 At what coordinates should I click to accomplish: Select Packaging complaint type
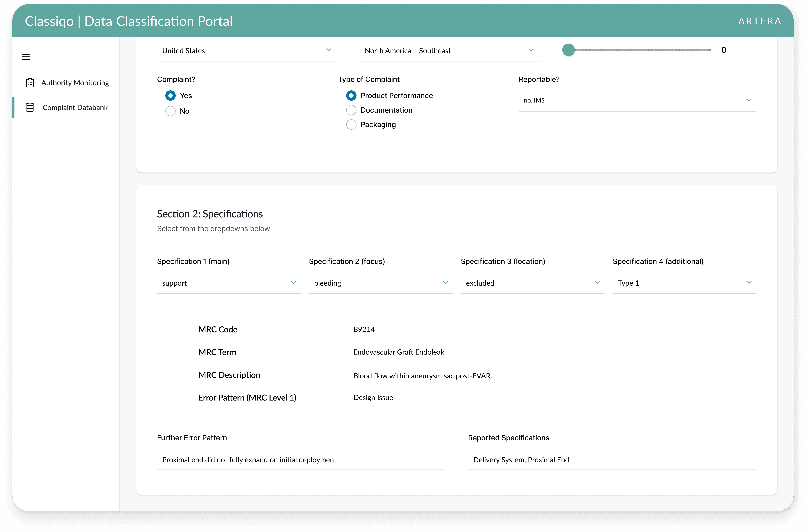(x=351, y=124)
